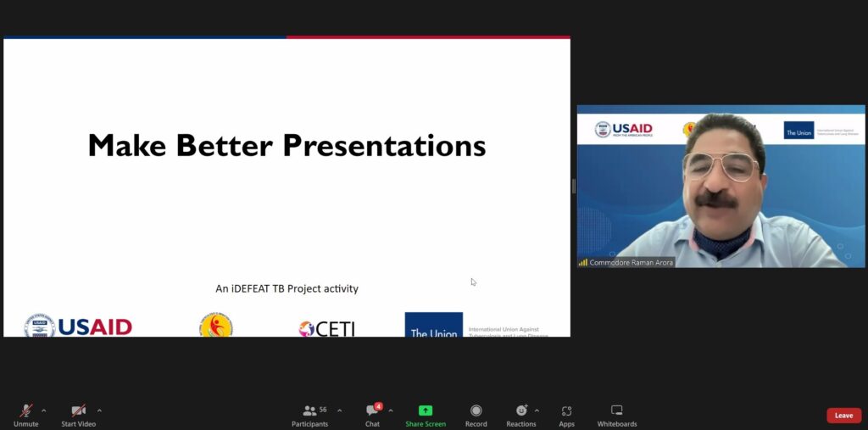
Task: Click the red Leave button
Action: [843, 416]
